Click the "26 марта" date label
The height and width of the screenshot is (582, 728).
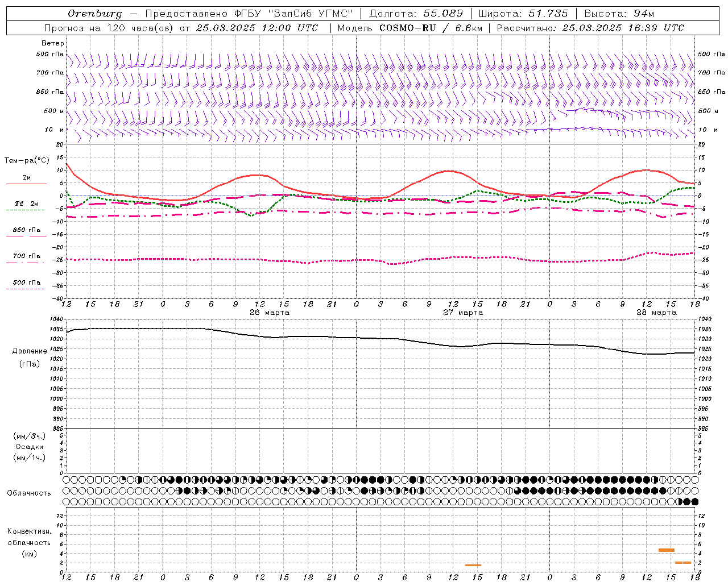click(269, 313)
